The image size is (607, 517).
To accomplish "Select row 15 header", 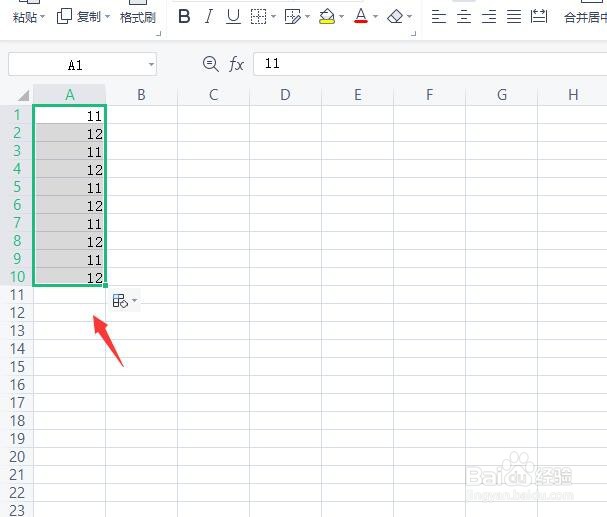I will [17, 366].
